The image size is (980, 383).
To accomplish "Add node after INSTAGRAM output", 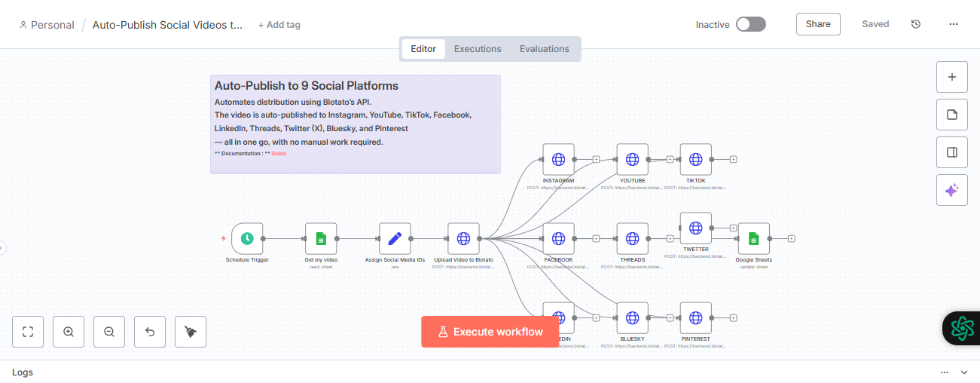I will pyautogui.click(x=596, y=159).
